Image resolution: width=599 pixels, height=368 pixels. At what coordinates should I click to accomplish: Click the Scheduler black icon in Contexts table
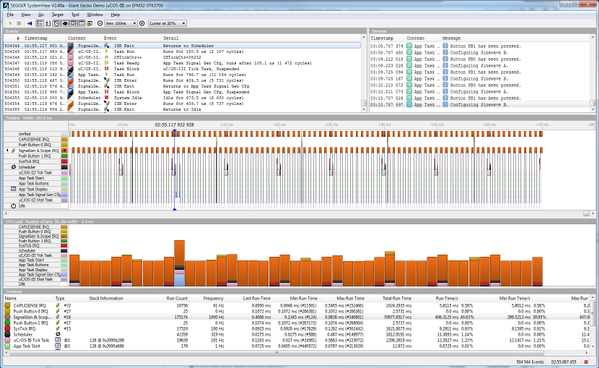coord(7,334)
